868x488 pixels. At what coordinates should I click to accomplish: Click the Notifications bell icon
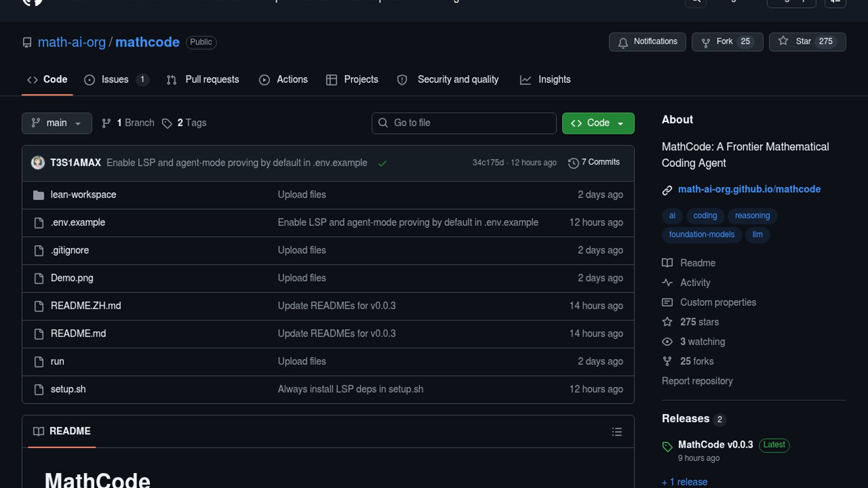click(623, 42)
